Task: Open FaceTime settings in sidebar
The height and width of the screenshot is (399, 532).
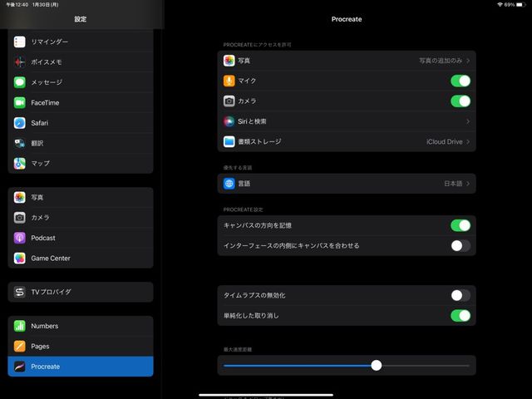Action: pyautogui.click(x=81, y=103)
